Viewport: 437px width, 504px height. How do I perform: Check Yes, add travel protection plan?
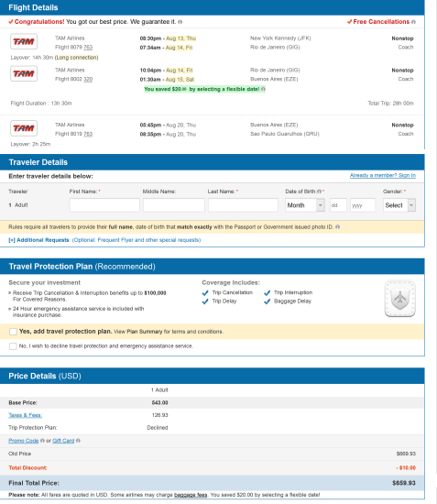tap(13, 332)
